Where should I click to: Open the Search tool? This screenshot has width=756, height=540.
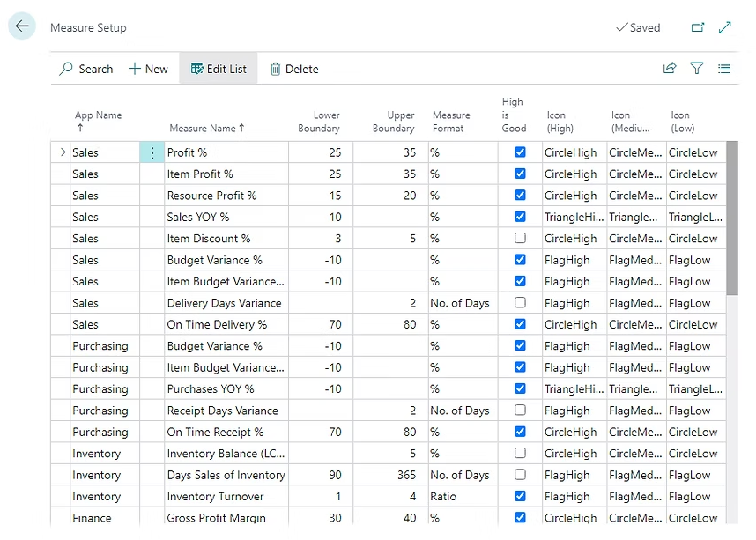85,69
